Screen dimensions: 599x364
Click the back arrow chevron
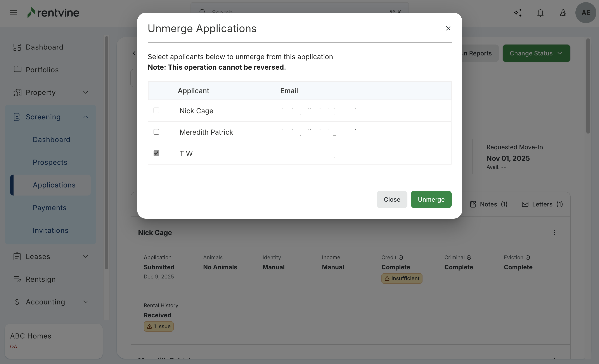click(x=134, y=53)
